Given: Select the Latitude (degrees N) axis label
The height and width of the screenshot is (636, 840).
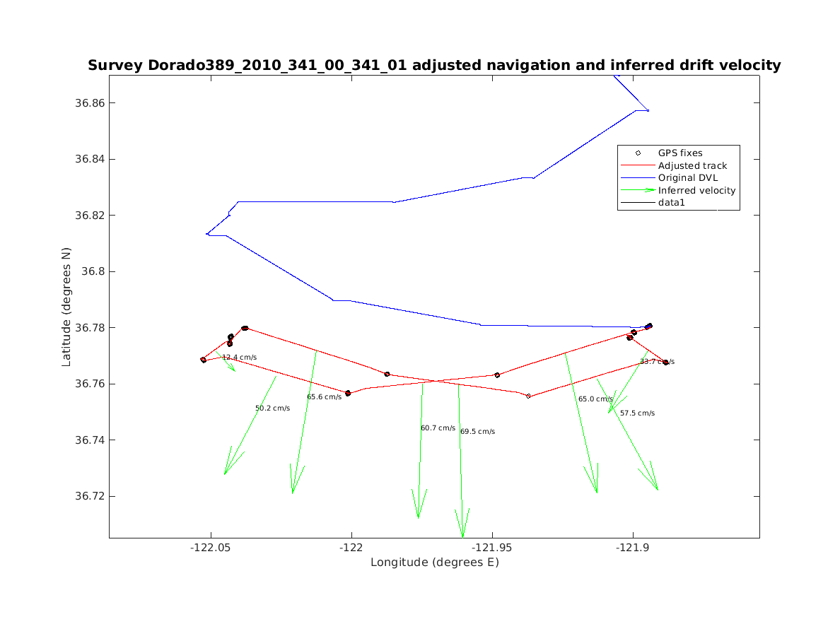Looking at the screenshot, I should point(67,306).
